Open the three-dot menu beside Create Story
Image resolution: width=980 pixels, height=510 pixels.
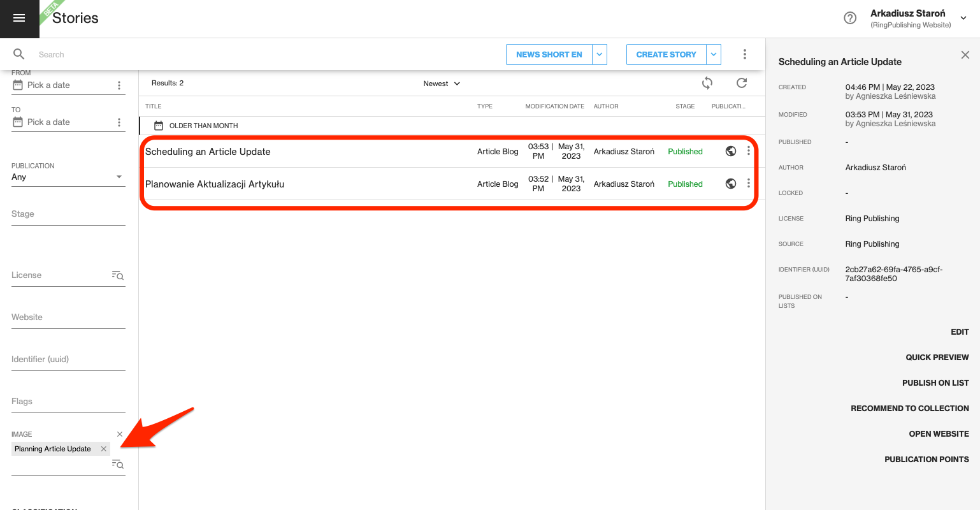744,54
